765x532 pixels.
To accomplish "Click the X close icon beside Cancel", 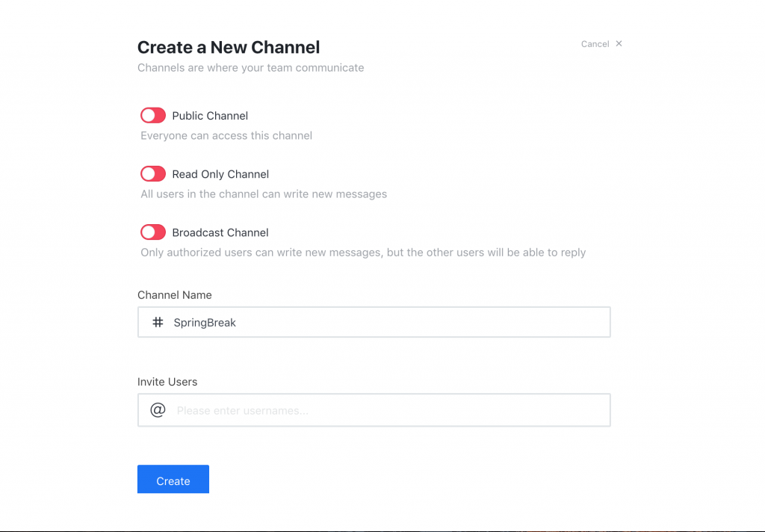I will pos(619,43).
